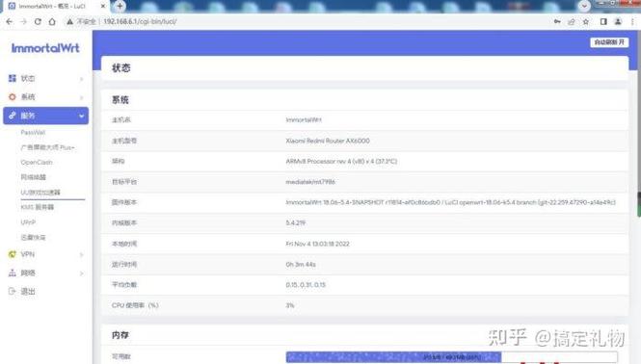Viewport: 641px width, 364px height.
Task: Toggle the auto refresh button
Action: tap(609, 42)
